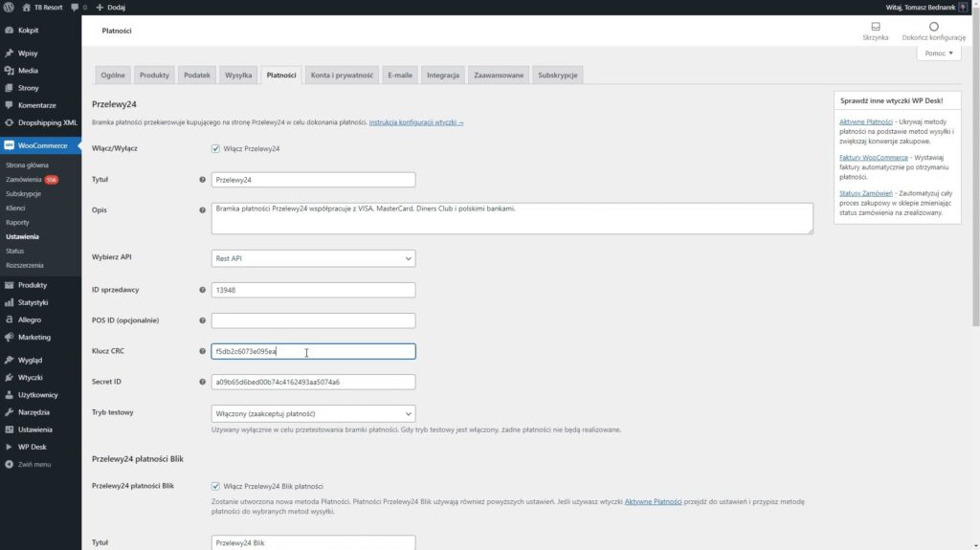This screenshot has width=980, height=550.
Task: Click the Przelewy24 Tytuł input field
Action: click(x=313, y=180)
